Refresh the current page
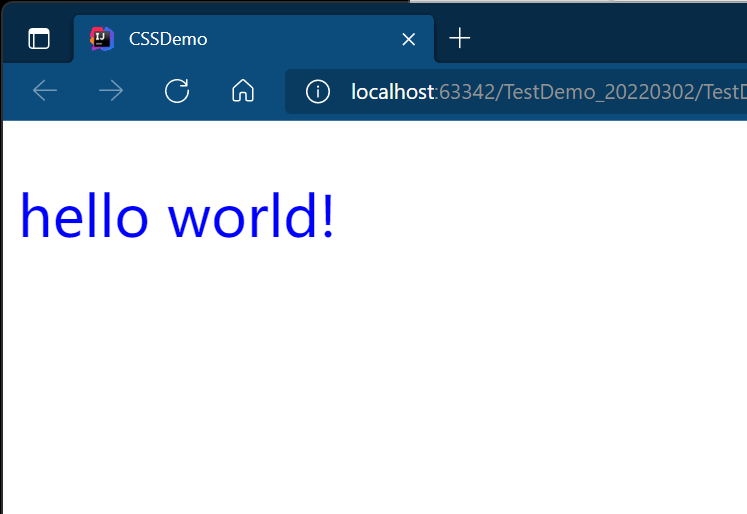The image size is (747, 514). coord(177,91)
